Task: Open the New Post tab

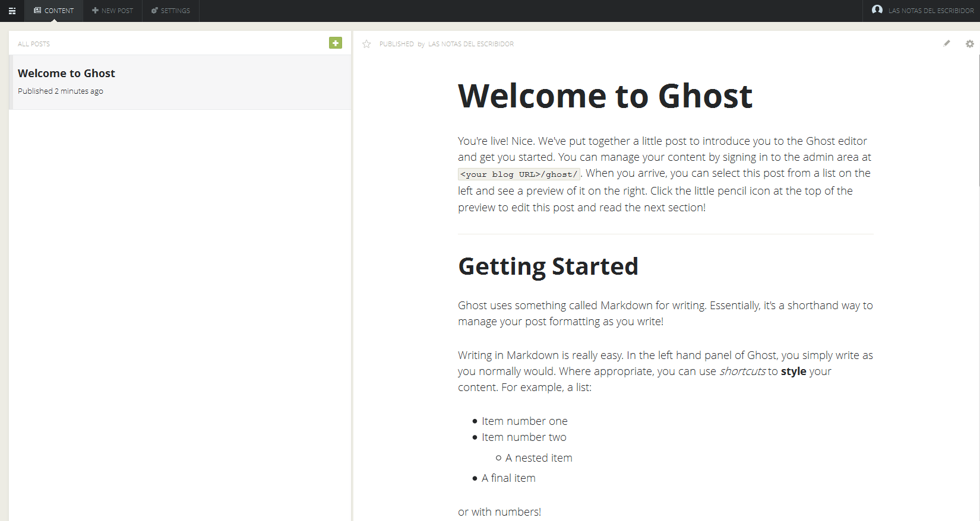Action: pos(113,11)
